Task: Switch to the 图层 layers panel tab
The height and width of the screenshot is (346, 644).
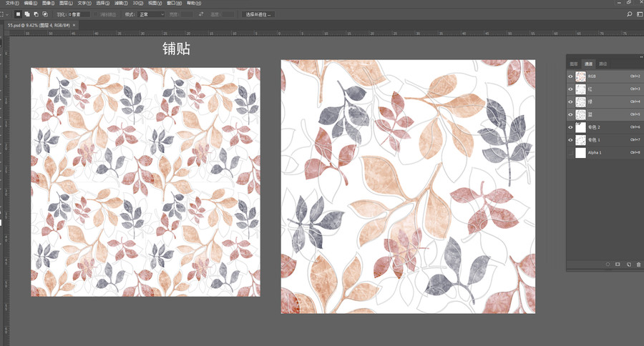Action: [x=574, y=64]
